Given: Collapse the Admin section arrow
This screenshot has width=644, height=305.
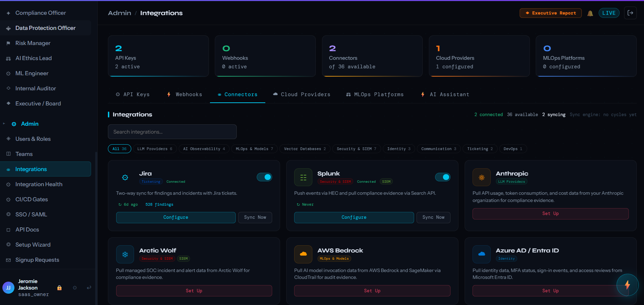Looking at the screenshot, I should point(4,124).
